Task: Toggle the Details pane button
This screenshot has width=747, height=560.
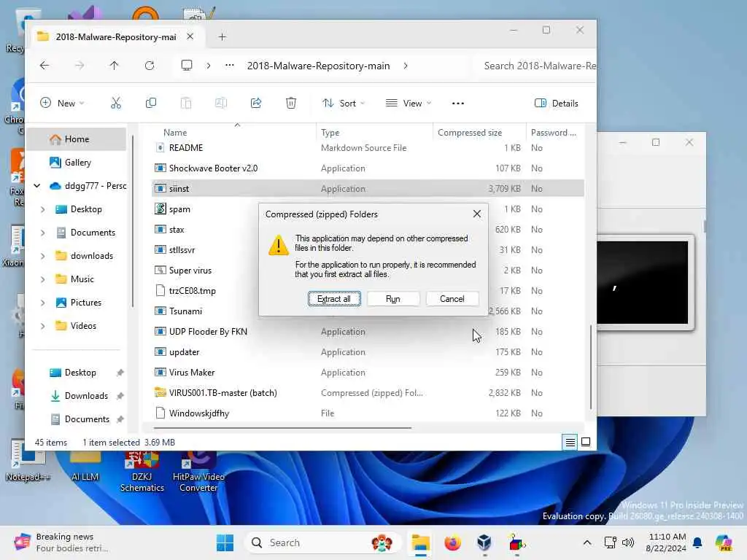Action: [556, 103]
